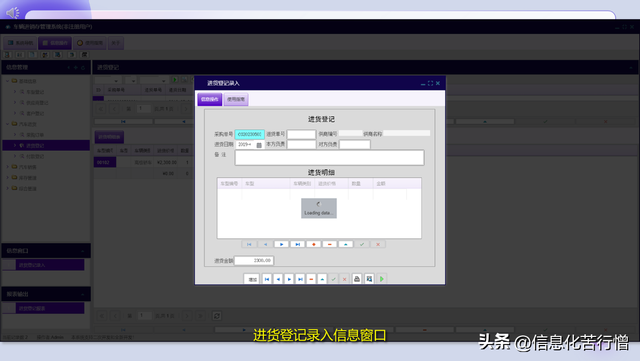Viewport: 640px width, 361px height.
Task: Remove detail row with orange minus icon
Action: [329, 244]
